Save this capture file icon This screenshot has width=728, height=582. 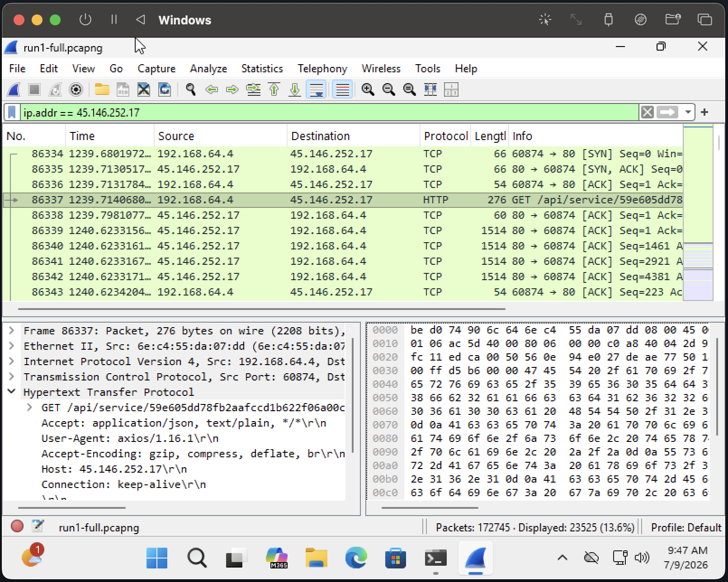click(x=123, y=89)
